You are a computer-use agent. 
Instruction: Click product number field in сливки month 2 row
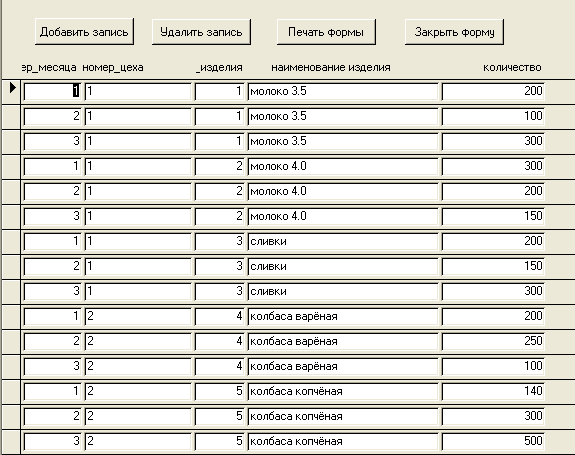[219, 266]
